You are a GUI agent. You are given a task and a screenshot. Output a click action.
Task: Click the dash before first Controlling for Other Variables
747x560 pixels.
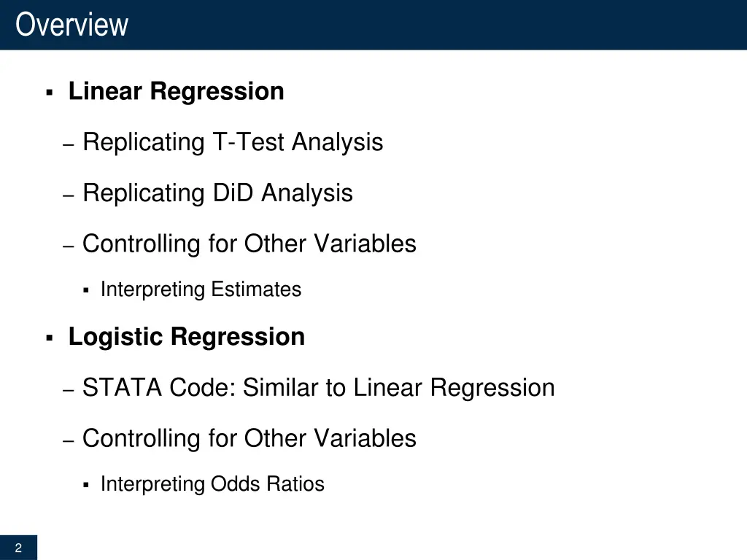pyautogui.click(x=68, y=246)
